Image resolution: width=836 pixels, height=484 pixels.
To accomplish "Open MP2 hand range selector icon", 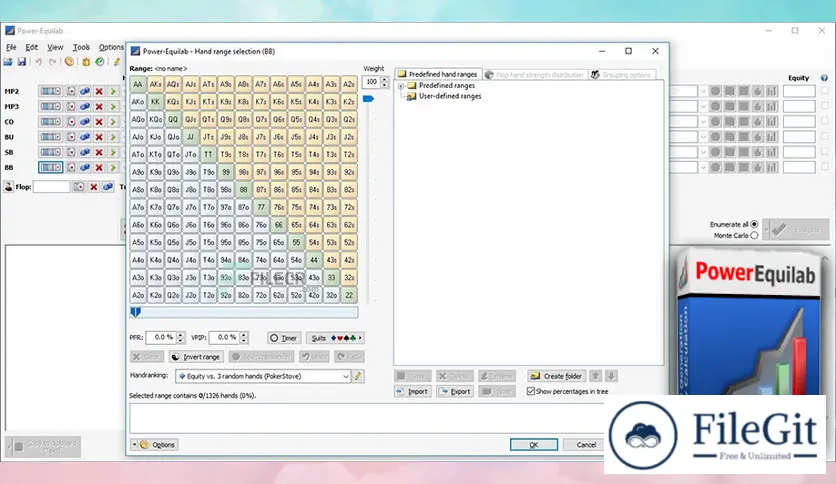I will (50, 91).
